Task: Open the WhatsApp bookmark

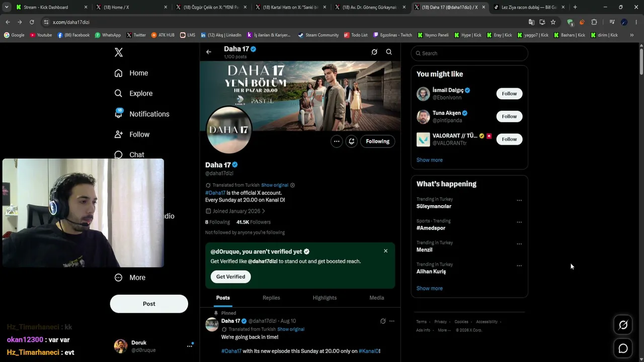Action: pyautogui.click(x=108, y=35)
